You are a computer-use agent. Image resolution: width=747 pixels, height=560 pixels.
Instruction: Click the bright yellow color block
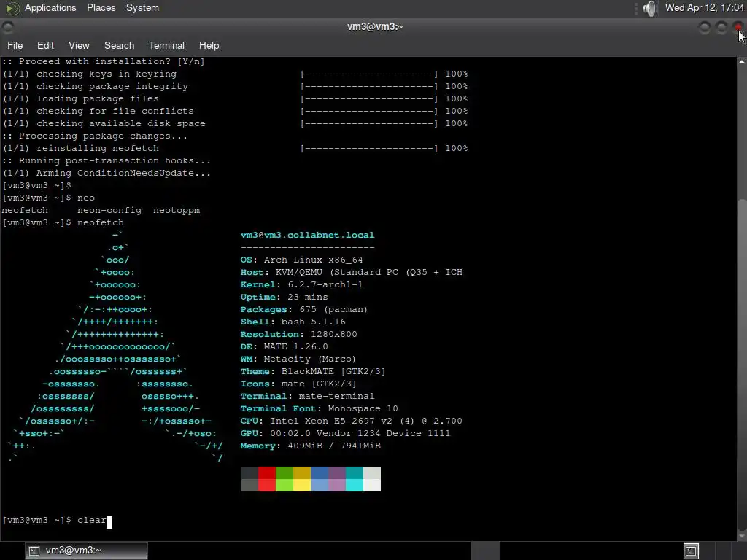(x=302, y=485)
